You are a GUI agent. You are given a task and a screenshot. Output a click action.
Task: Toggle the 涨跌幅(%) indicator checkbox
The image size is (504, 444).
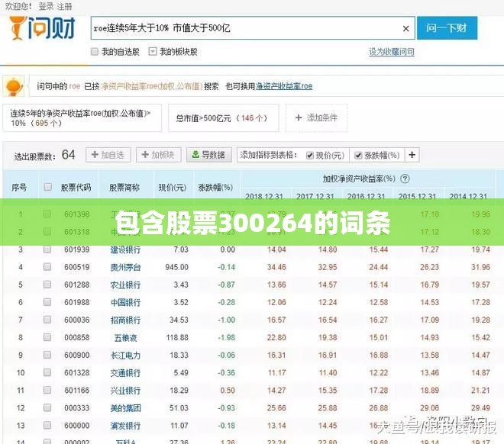pos(358,156)
